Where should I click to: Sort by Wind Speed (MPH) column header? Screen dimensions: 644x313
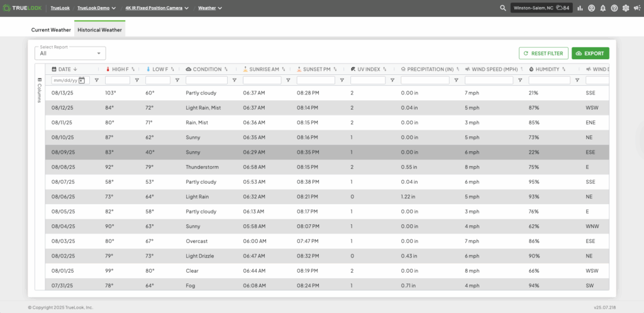point(494,69)
